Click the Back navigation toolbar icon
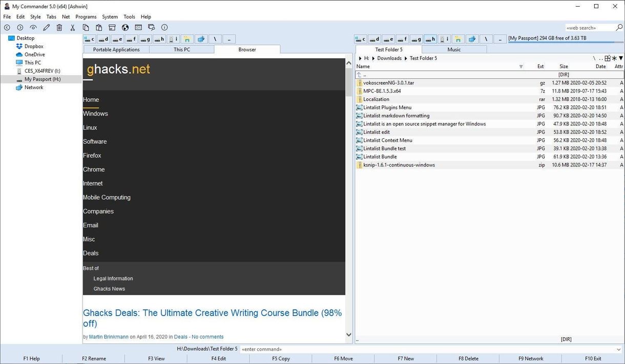Viewport: 625px width, 364px height. coord(7,28)
